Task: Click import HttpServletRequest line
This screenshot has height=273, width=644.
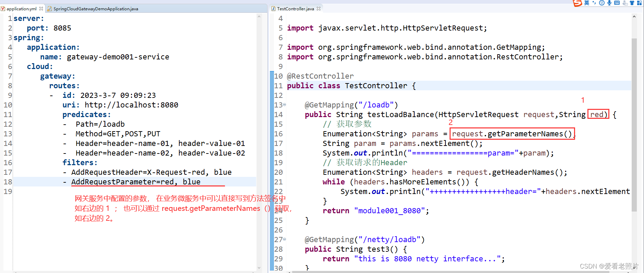Action: click(x=387, y=28)
